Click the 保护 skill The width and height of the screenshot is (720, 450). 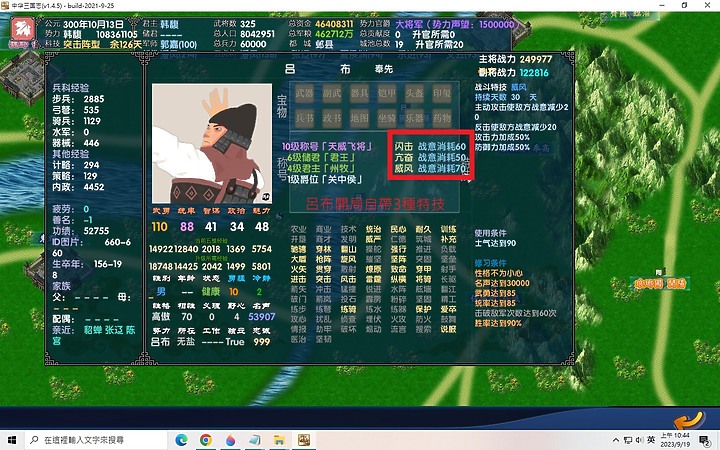point(423,309)
